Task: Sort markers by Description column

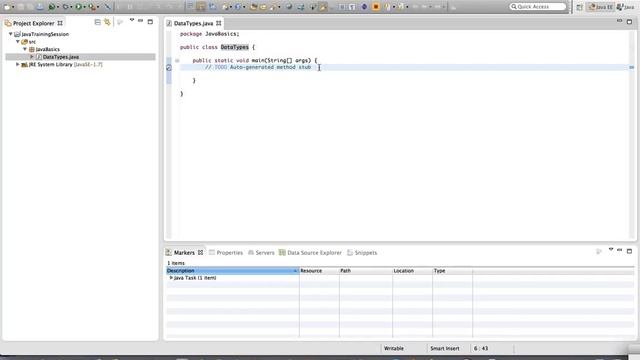Action: (233, 271)
